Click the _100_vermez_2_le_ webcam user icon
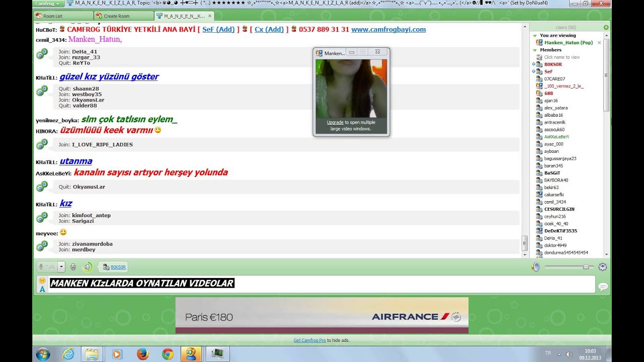Screen dimensions: 644x362 pos(539,86)
